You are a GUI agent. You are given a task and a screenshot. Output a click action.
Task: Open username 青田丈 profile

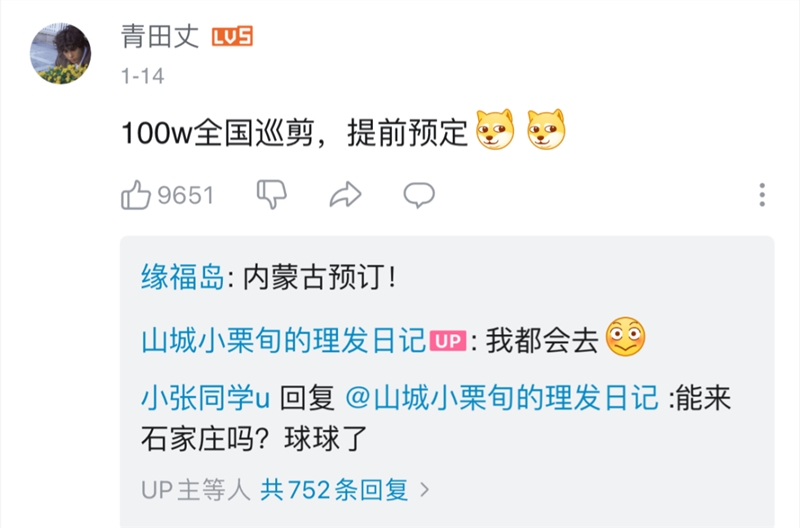click(160, 37)
